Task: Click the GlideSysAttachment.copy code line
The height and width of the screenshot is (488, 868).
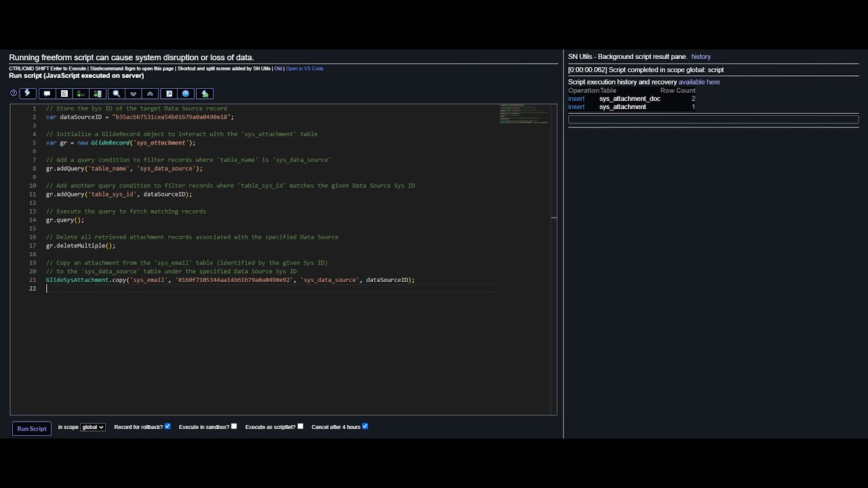Action: (x=230, y=280)
